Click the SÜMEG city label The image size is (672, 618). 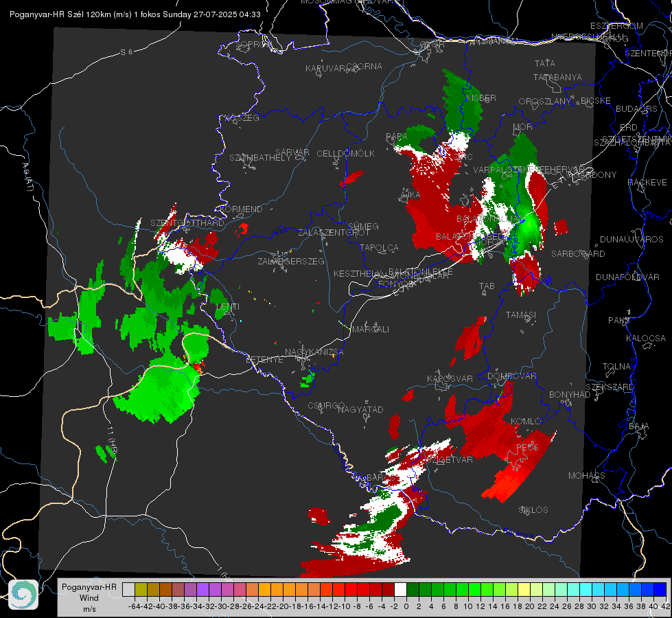pos(363,226)
